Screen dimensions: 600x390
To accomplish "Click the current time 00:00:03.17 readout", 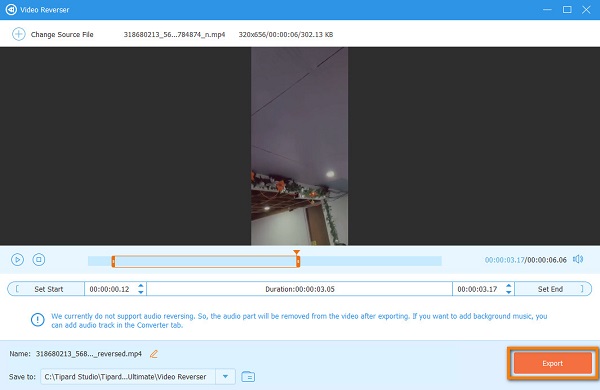I will pos(504,260).
